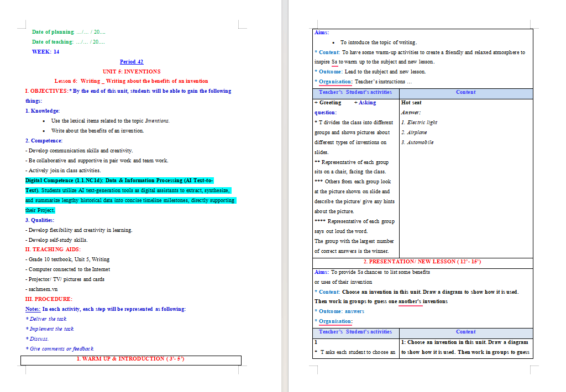
Task: Click '* Discuss.' italic line
Action: [37, 338]
